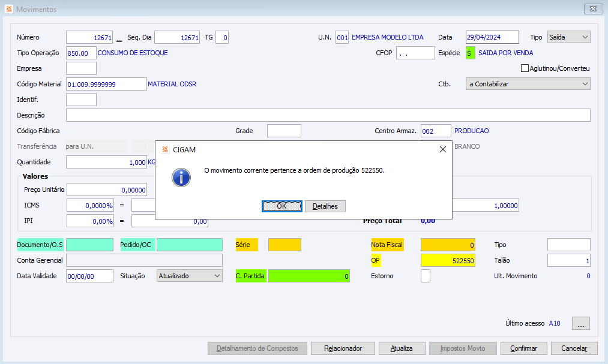Image resolution: width=608 pixels, height=364 pixels.
Task: Click the green C. Partida field
Action: [309, 276]
